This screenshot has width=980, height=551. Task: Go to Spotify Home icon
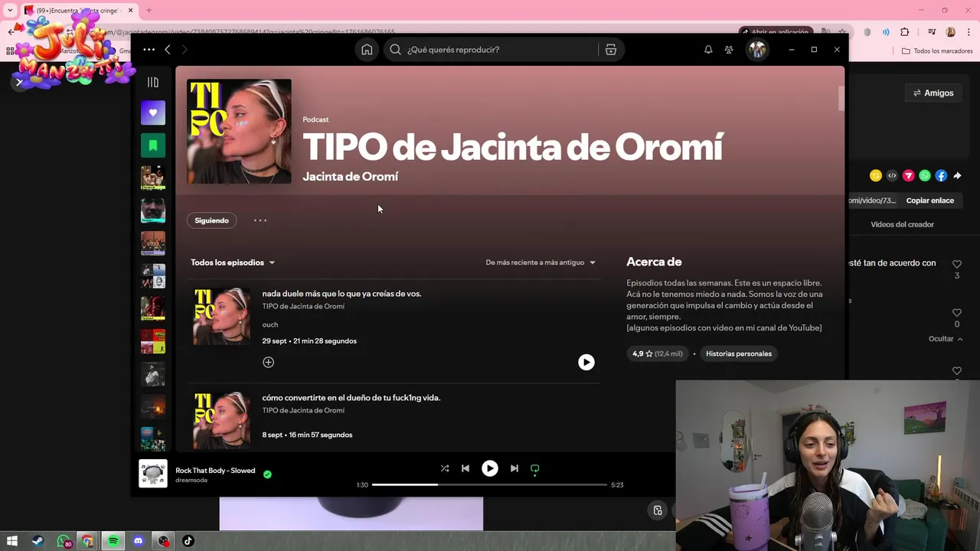[x=367, y=50]
